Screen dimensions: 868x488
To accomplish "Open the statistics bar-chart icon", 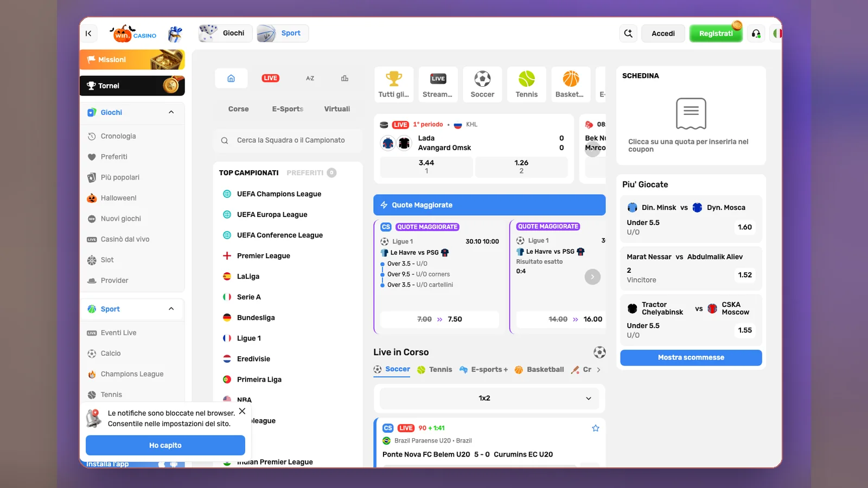I will tap(344, 79).
